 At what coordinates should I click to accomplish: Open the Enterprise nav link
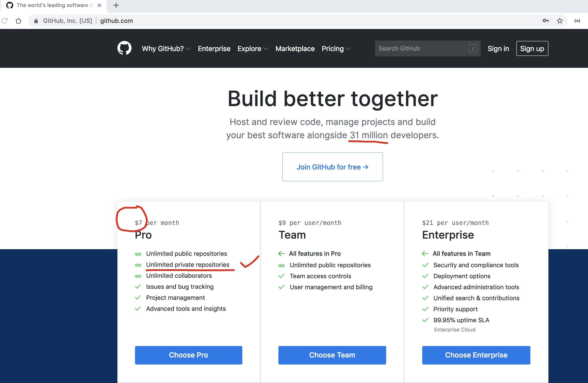click(x=214, y=48)
